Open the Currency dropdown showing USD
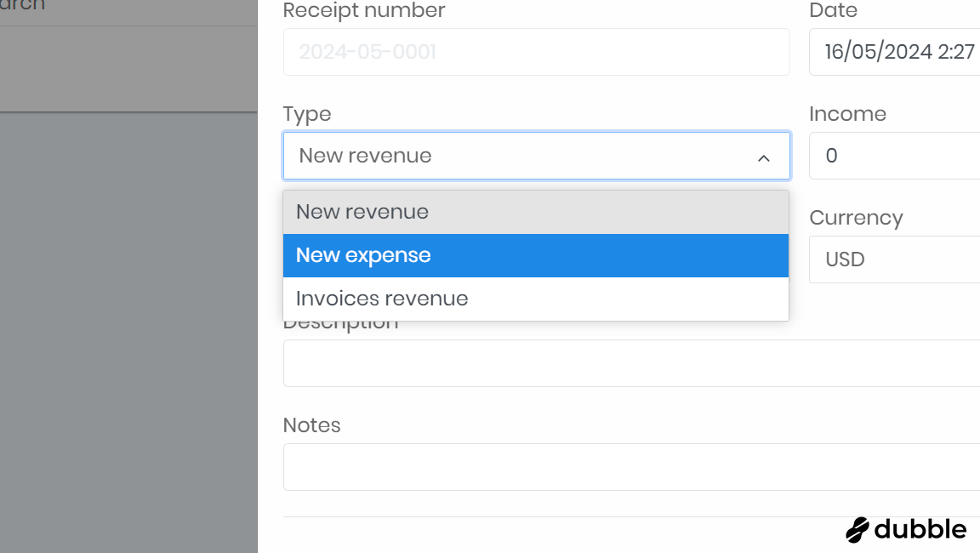Viewport: 980px width, 553px height. [x=893, y=259]
